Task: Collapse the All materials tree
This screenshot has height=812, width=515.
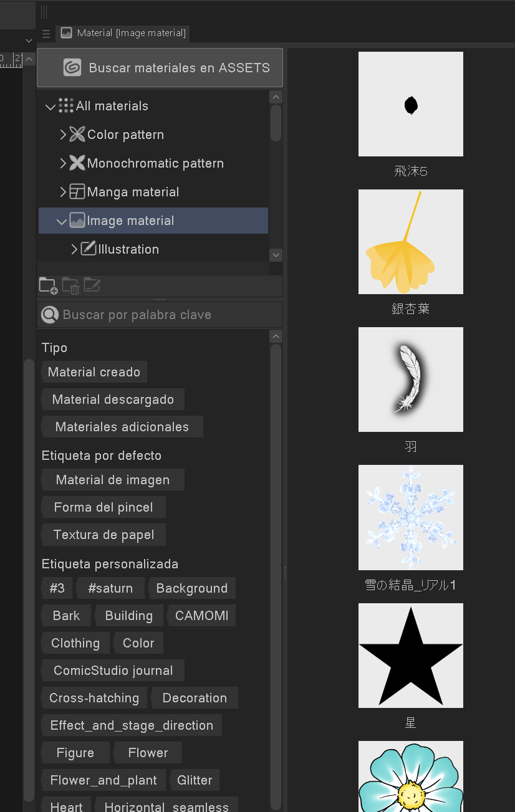Action: [51, 106]
